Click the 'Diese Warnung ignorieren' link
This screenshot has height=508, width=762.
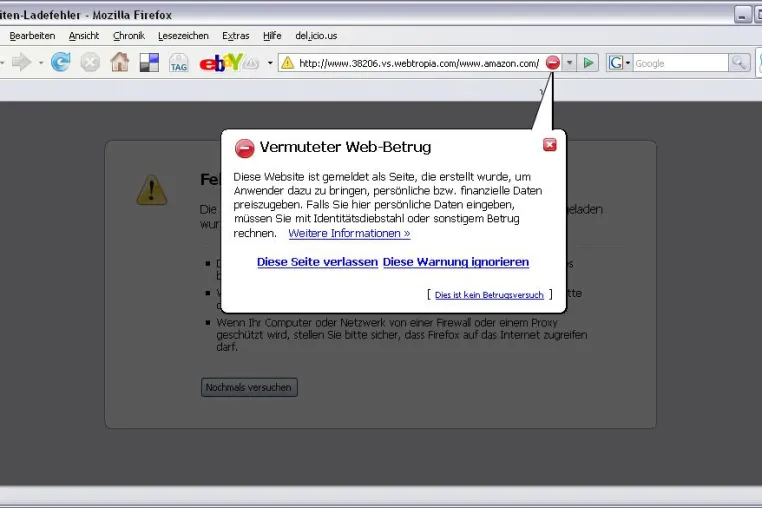(456, 262)
